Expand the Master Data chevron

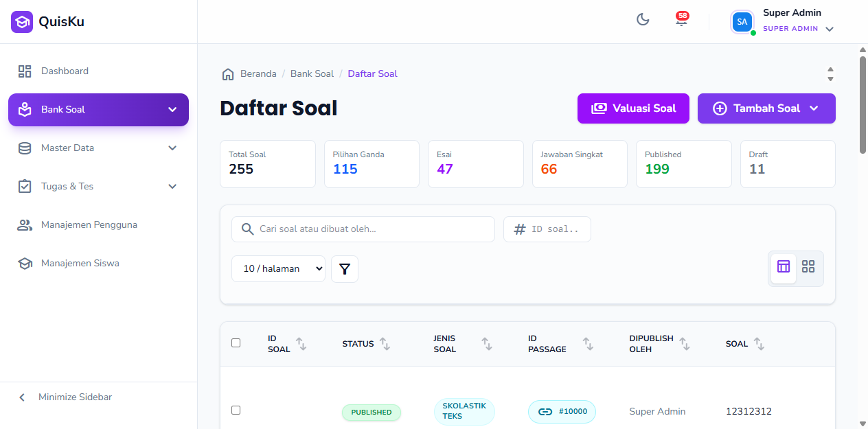[172, 148]
